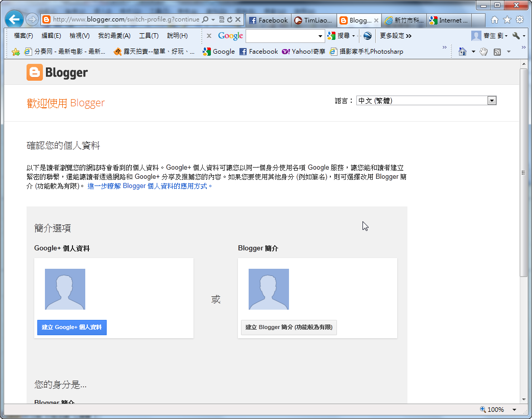
Task: Click the search magnifier in address bar
Action: pos(205,19)
